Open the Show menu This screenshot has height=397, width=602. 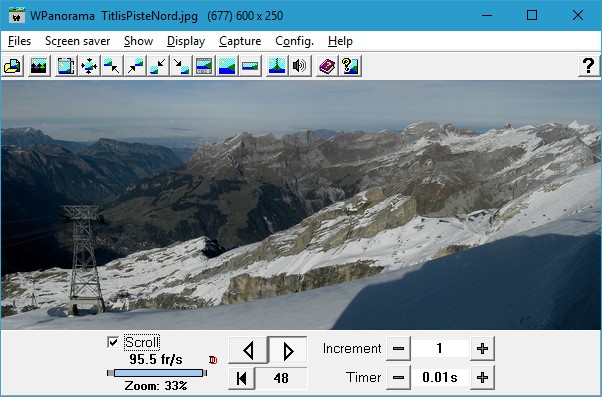(x=138, y=41)
